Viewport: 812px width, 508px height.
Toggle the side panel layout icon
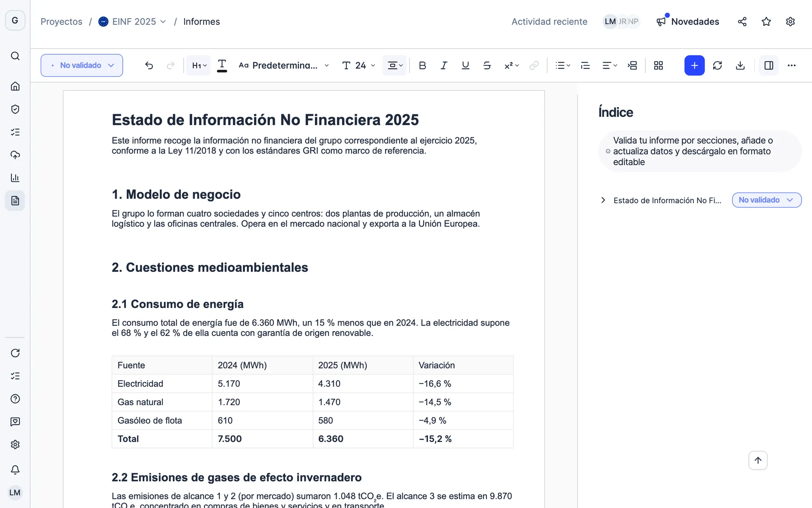[769, 65]
